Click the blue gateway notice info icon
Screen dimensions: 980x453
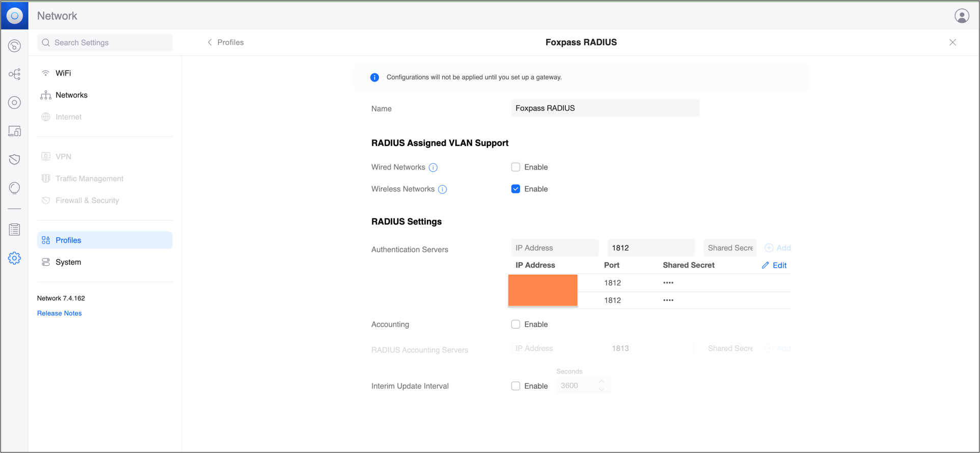(x=374, y=77)
